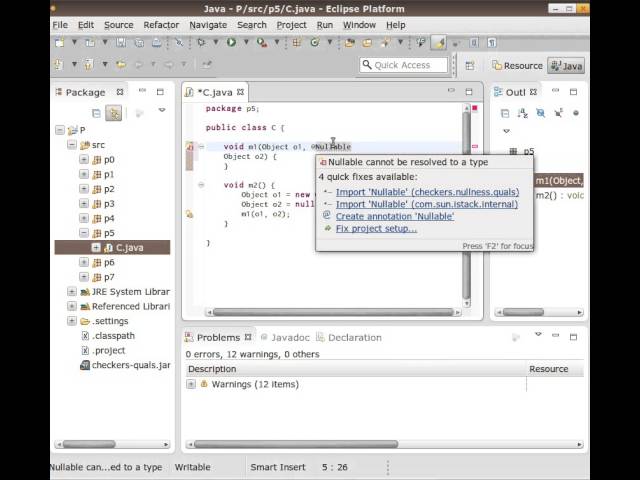640x480 pixels.
Task: Close the *C.java editor tab
Action: click(x=240, y=92)
